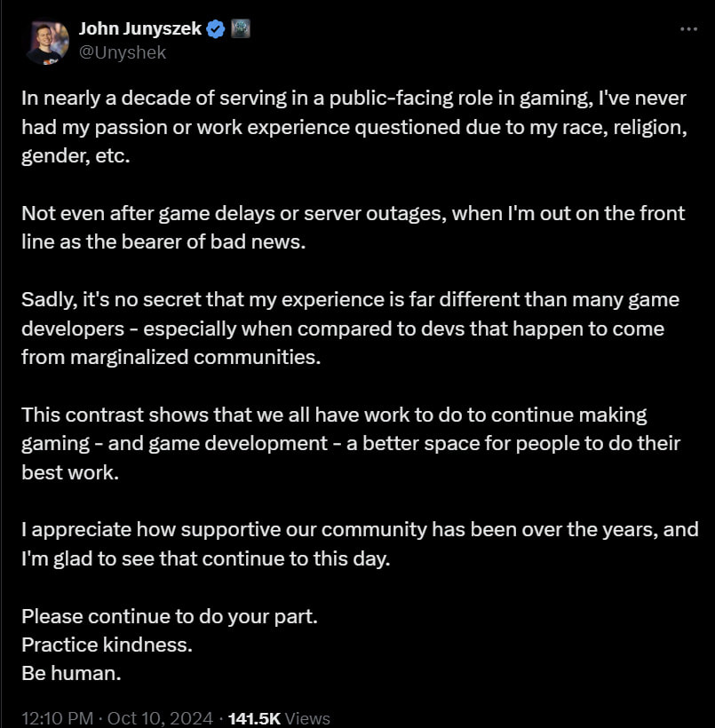Click the word Views beside the count
The height and width of the screenshot is (728, 715).
[307, 717]
